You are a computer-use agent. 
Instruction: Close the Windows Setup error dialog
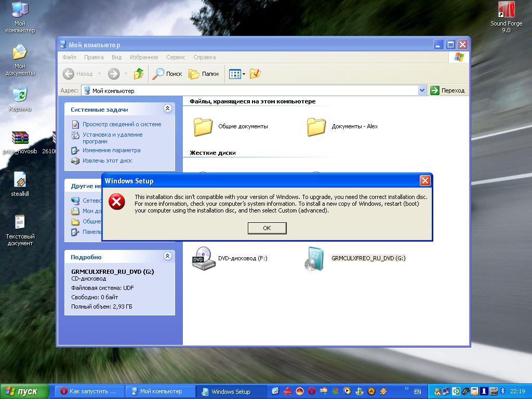click(x=424, y=181)
